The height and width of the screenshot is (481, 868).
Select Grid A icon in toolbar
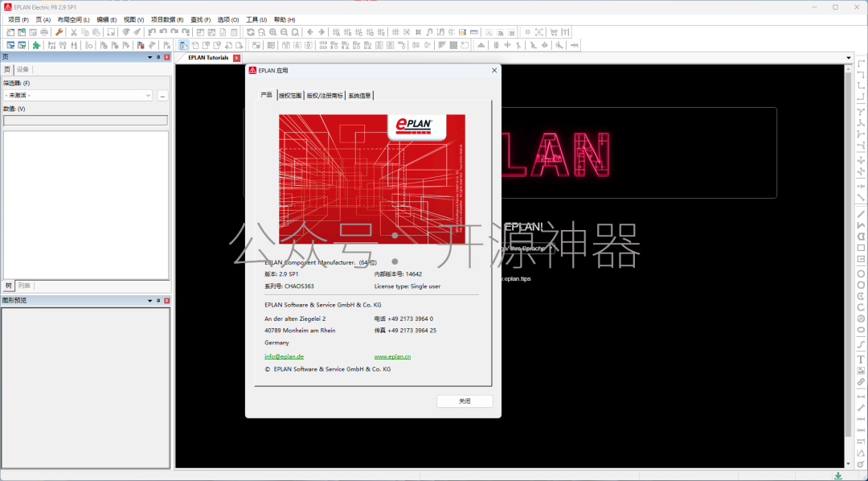336,32
